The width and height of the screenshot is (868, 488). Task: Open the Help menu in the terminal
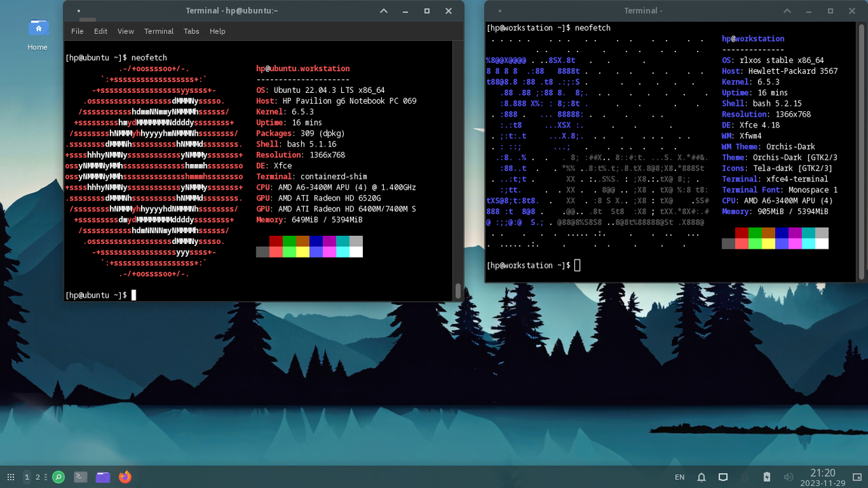(x=217, y=31)
